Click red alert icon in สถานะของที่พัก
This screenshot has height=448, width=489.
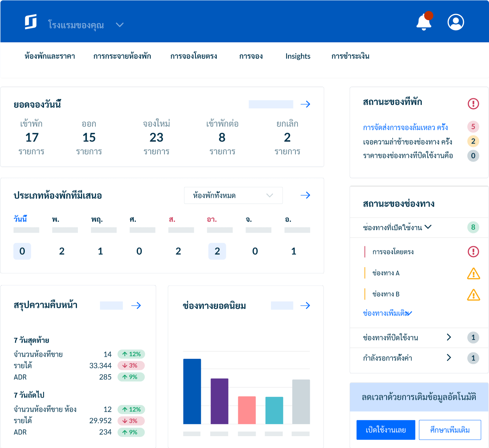[x=473, y=103]
